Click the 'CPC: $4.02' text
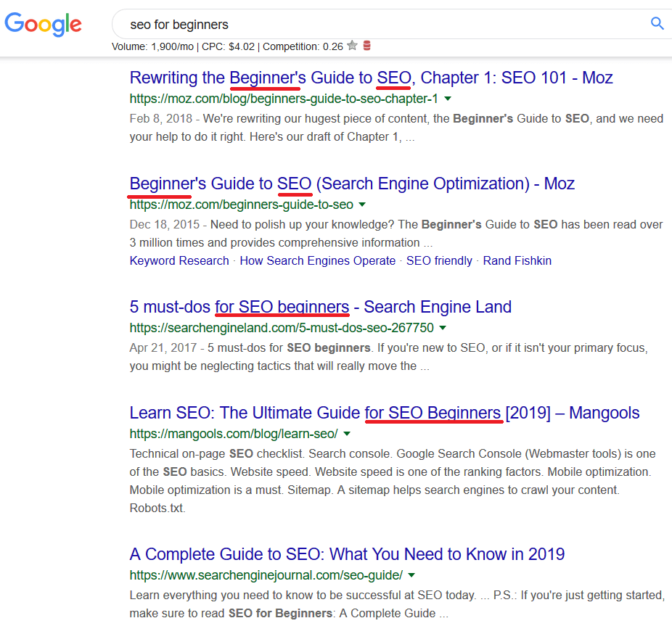 (x=228, y=46)
